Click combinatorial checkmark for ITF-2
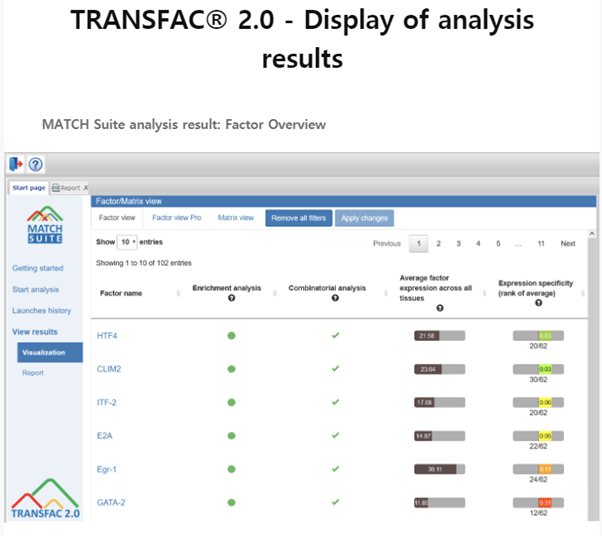This screenshot has width=602, height=536. [336, 402]
